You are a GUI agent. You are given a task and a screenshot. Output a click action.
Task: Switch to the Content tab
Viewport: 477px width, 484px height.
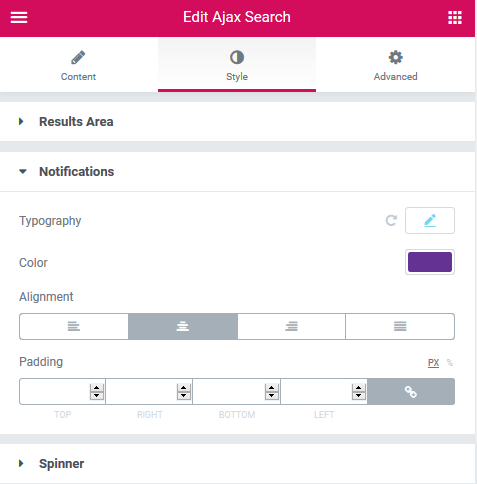[x=79, y=65]
